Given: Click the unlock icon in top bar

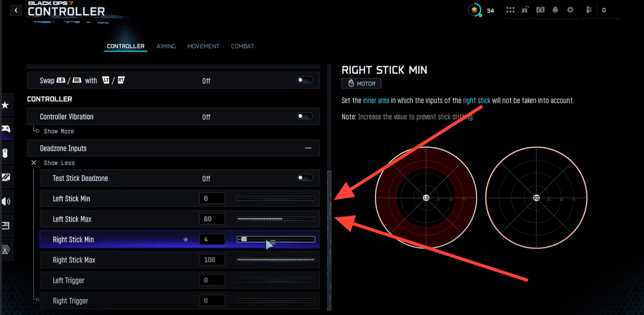Looking at the screenshot, I should pyautogui.click(x=525, y=10).
